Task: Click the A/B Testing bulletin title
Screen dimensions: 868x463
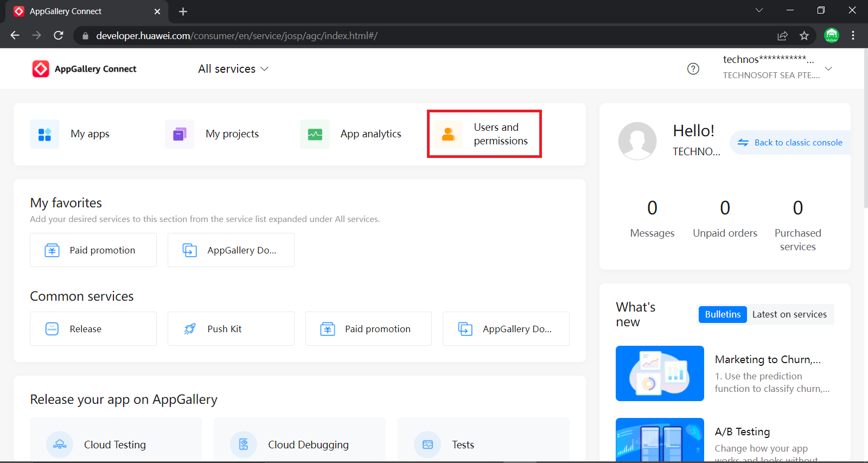Action: [742, 432]
